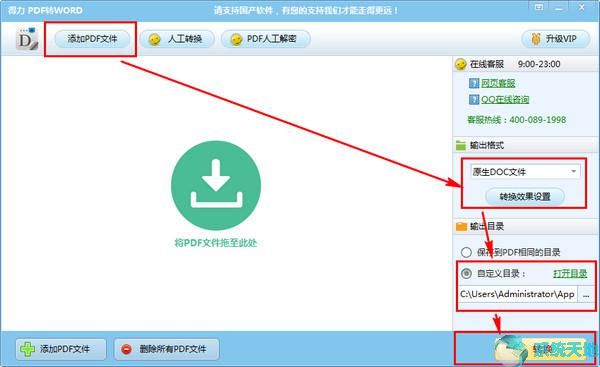The width and height of the screenshot is (600, 367).
Task: Click help icon beside 网页客服
Action: (x=474, y=83)
